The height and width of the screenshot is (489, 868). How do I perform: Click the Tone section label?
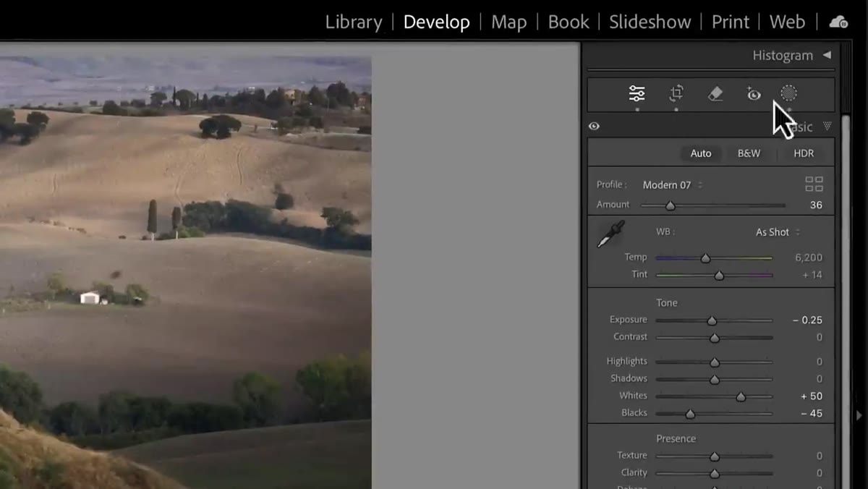click(x=667, y=302)
